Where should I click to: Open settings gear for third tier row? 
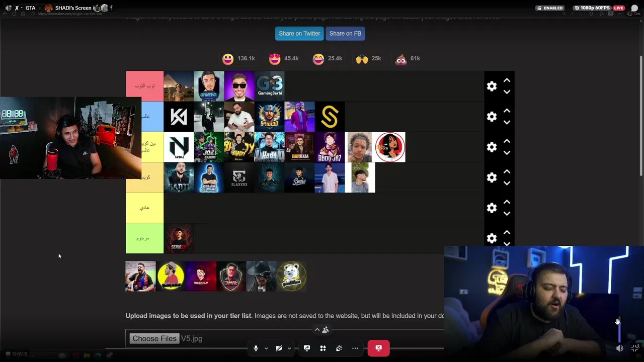pos(492,147)
